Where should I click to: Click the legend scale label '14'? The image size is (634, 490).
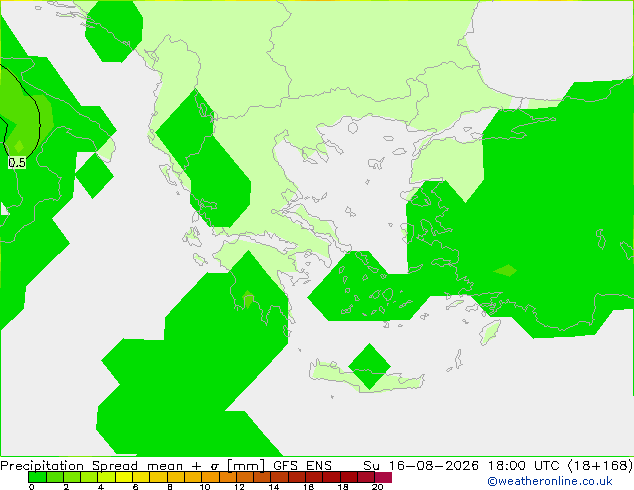274,487
